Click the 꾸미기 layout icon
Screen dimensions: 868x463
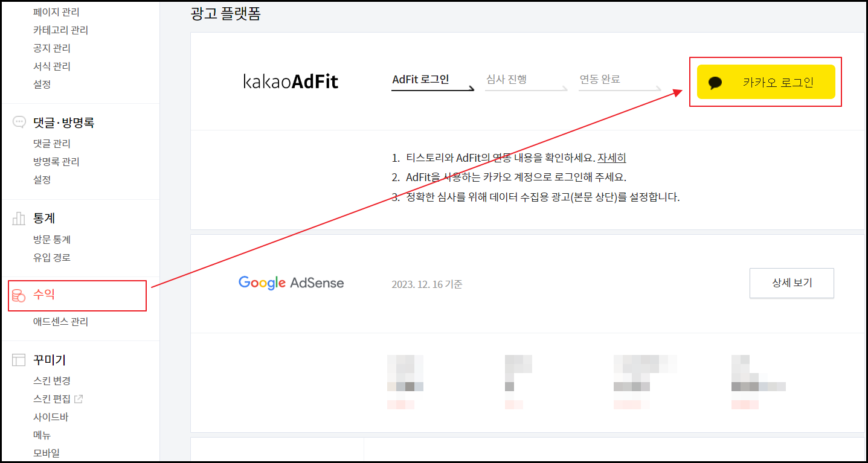tap(19, 360)
